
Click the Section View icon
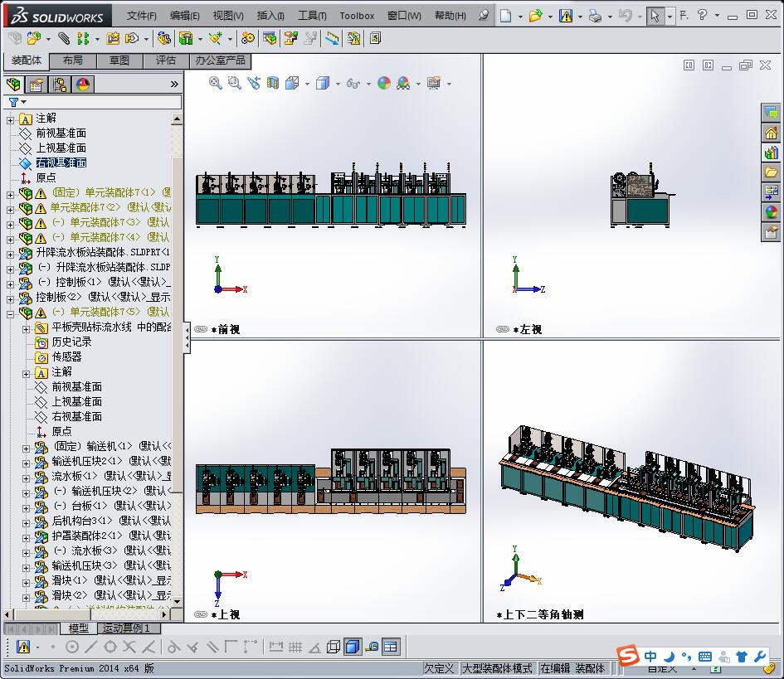271,83
